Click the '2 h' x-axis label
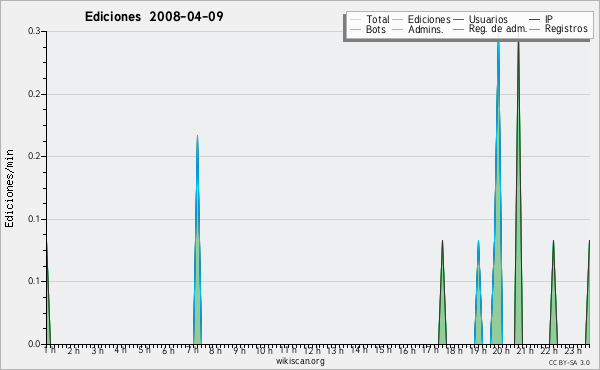The height and width of the screenshot is (370, 600). [73, 350]
